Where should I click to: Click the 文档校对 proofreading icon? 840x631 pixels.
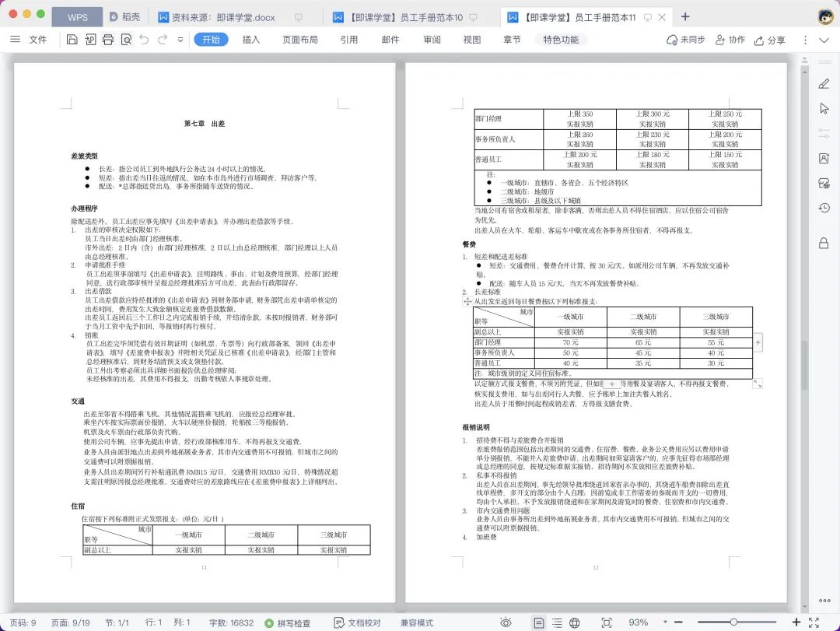(338, 622)
